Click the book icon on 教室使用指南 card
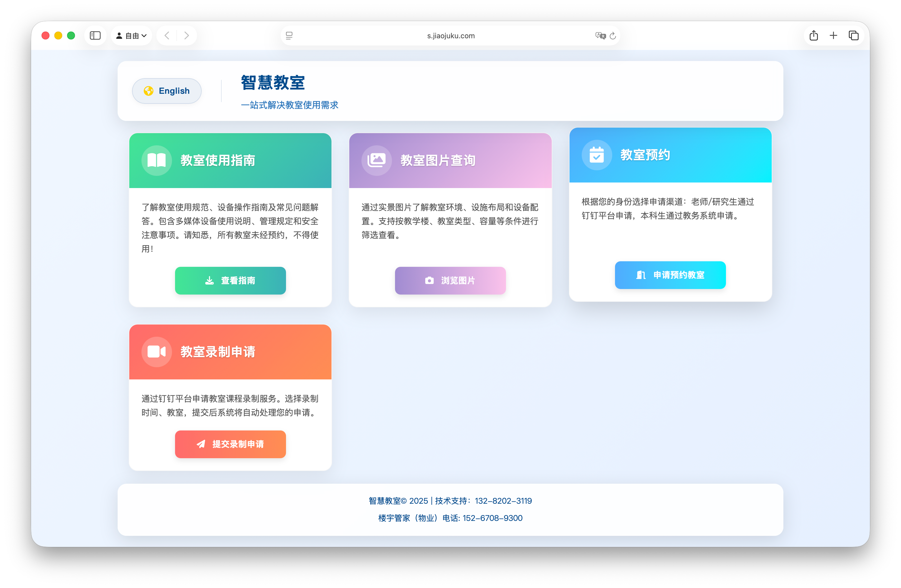Viewport: 901px width, 588px height. click(x=156, y=161)
